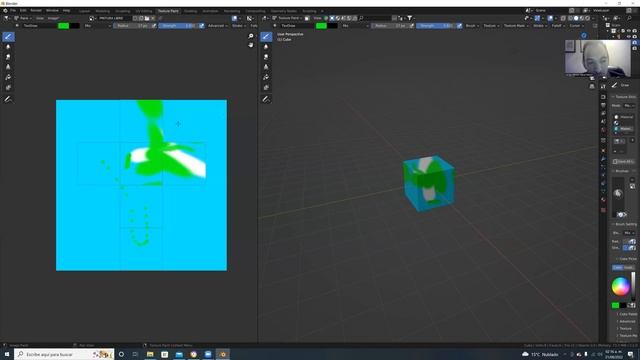Toggle viewport gizmos

click(537, 18)
